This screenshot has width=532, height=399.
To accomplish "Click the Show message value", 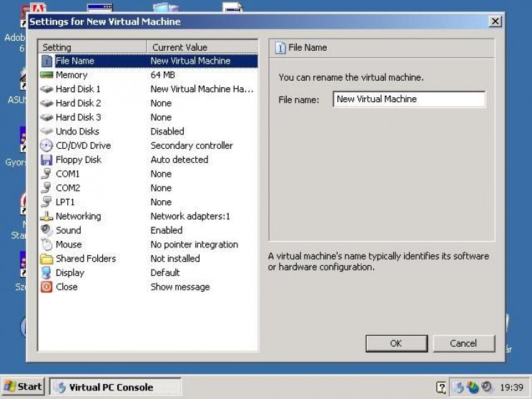I will tap(180, 287).
